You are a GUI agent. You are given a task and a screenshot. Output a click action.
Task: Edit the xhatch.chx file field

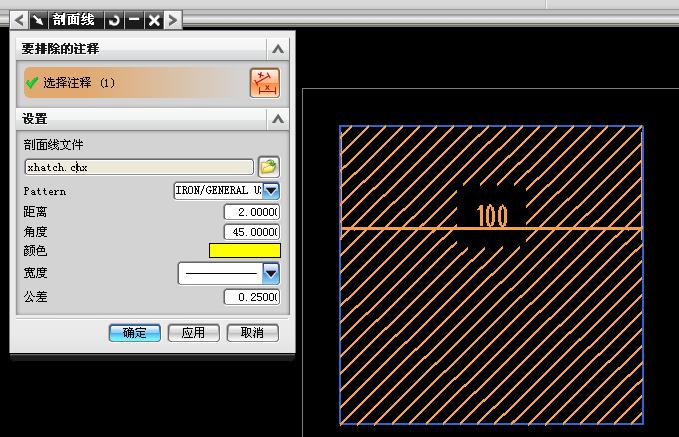tap(139, 167)
